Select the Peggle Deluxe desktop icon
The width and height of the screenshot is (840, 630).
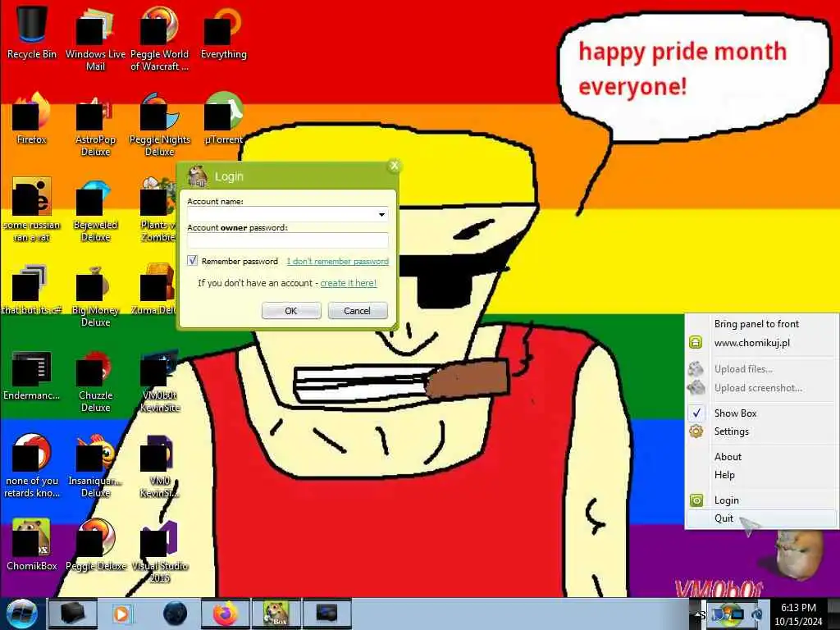pos(95,545)
